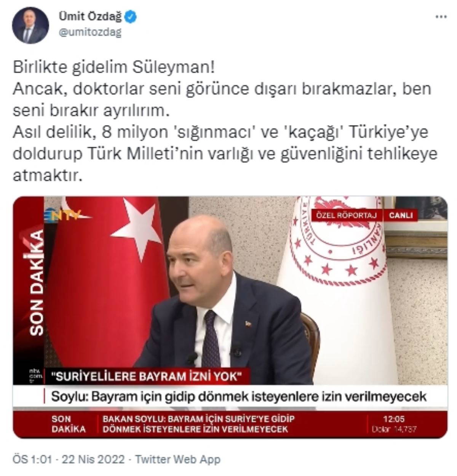Click the "SURİYELİLERE BAYRAM İZNİ YOK" headline

[146, 377]
